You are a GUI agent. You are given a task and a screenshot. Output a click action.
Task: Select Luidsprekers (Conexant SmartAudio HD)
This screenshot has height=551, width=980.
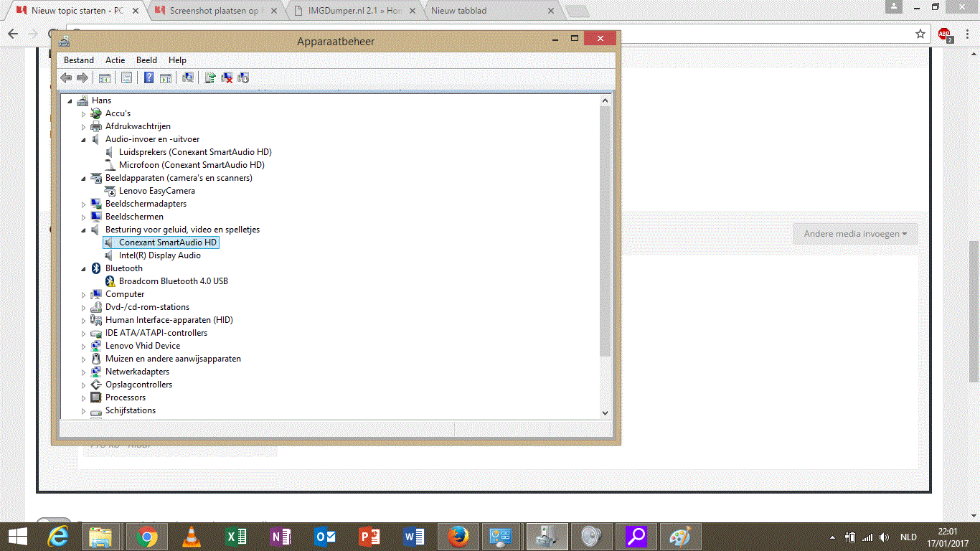tap(195, 152)
